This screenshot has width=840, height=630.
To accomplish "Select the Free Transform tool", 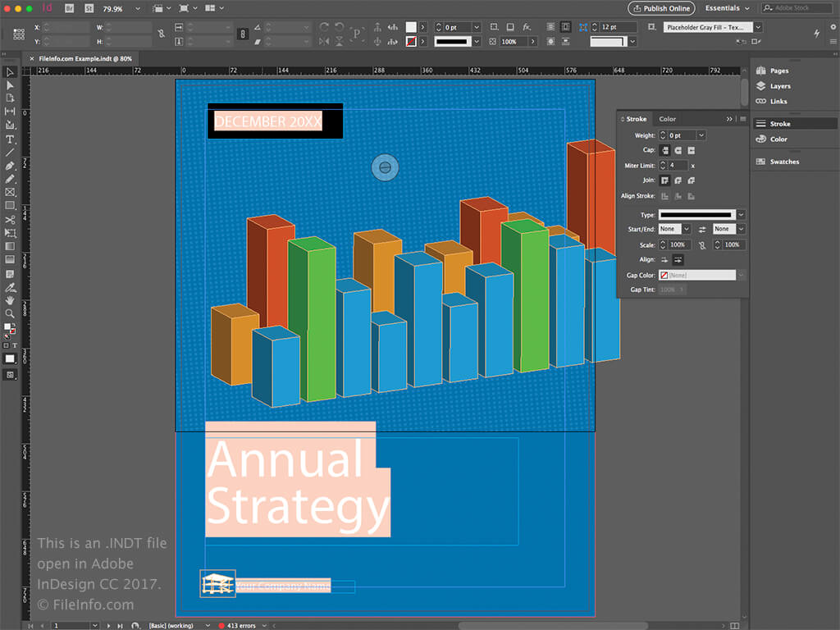I will point(10,233).
